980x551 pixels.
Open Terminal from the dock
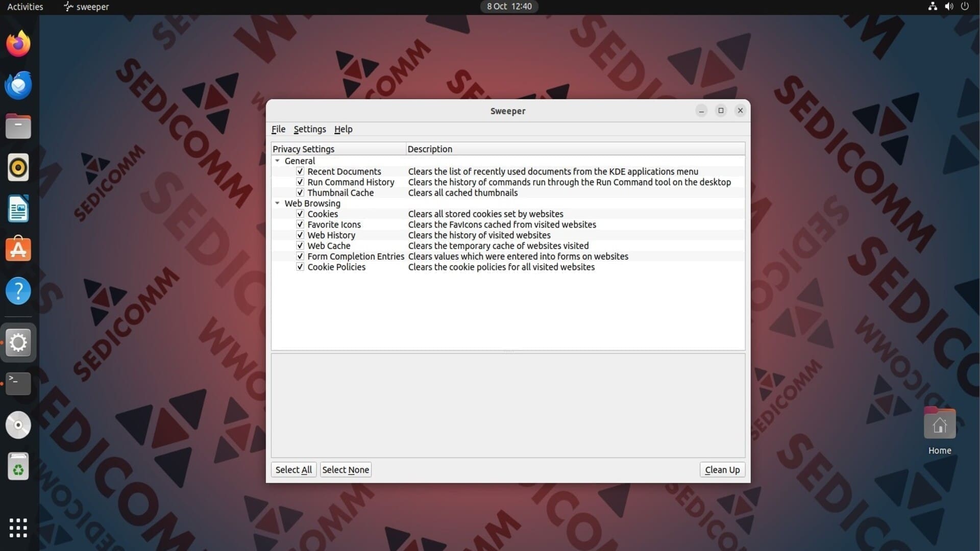18,384
